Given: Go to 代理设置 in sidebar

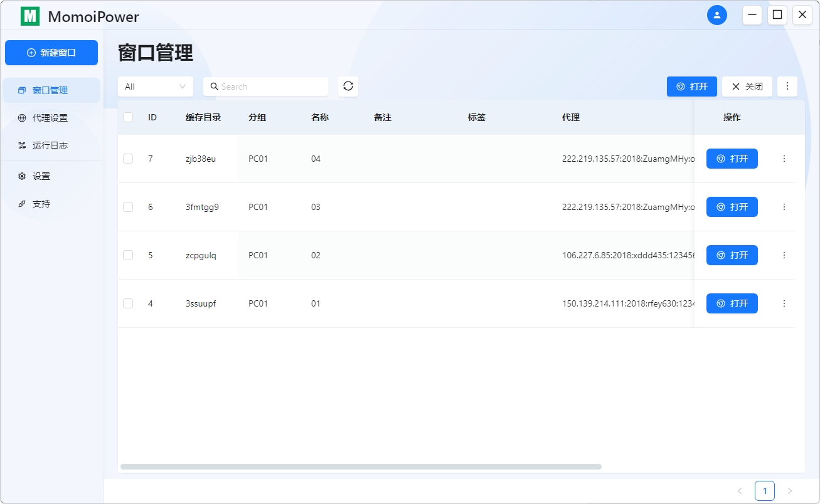Looking at the screenshot, I should click(x=50, y=118).
